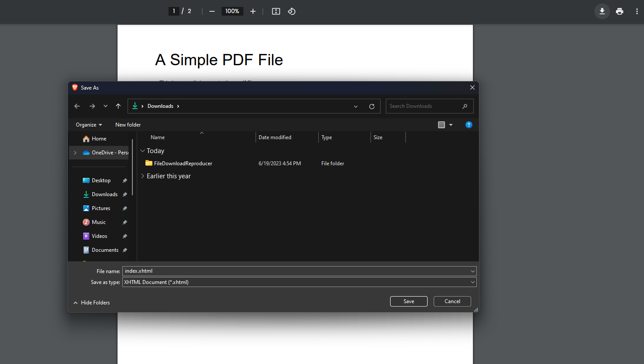Open the Organize menu

pyautogui.click(x=88, y=125)
